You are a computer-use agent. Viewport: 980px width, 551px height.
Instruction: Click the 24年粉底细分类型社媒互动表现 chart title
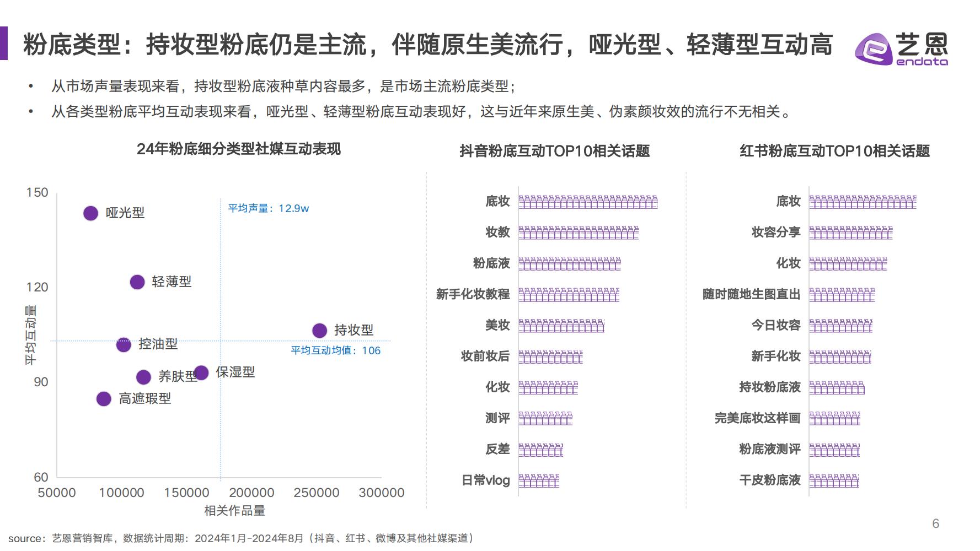tap(239, 149)
